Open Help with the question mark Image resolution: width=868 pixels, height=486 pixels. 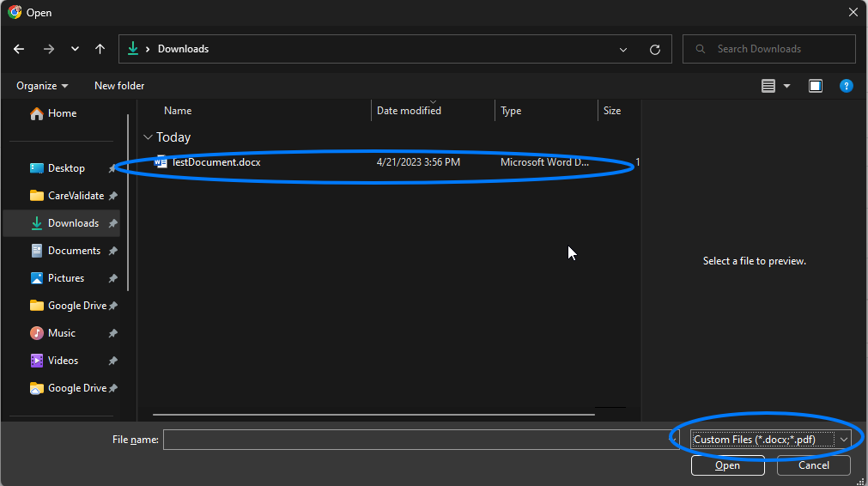[x=846, y=86]
